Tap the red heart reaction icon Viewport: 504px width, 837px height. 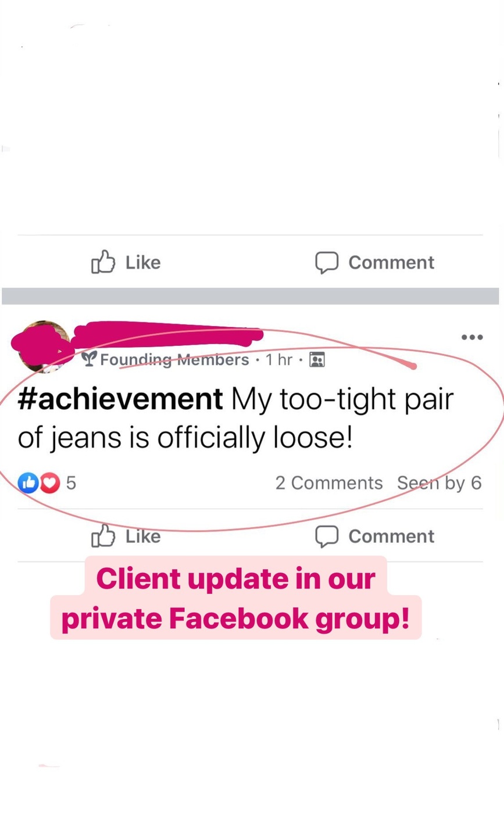click(49, 482)
